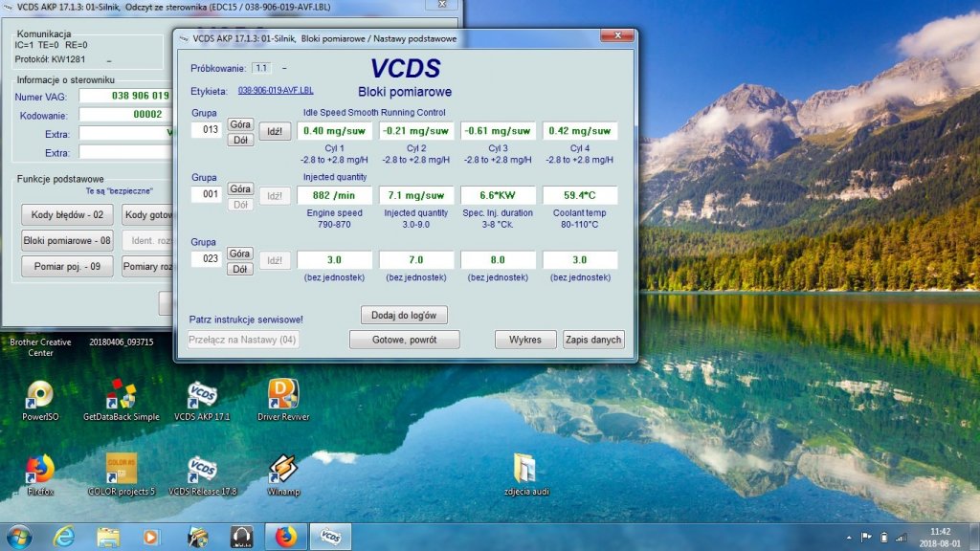Viewport: 980px width, 551px height.
Task: Switch to Firefox in the taskbar
Action: (x=286, y=537)
